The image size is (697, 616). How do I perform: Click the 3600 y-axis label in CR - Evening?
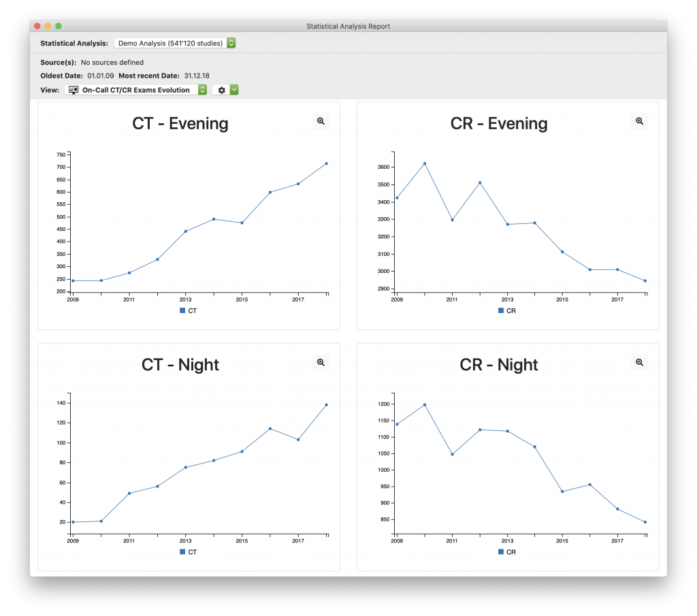(x=383, y=167)
